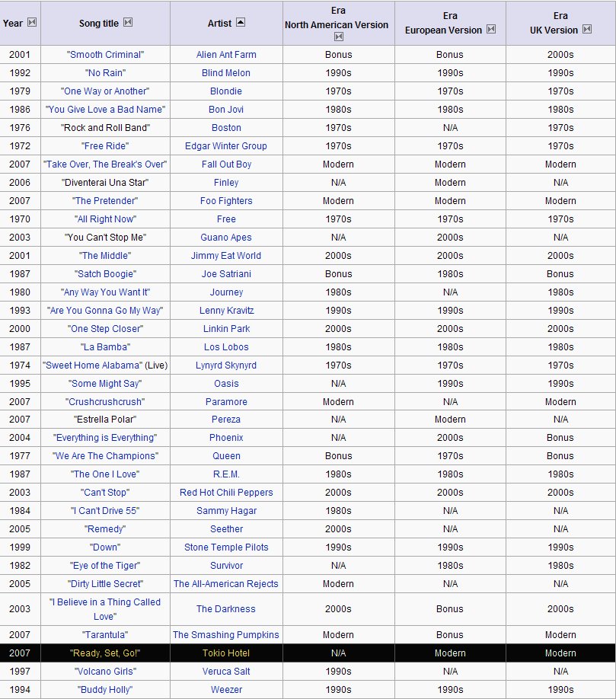Sort by European Version era icon
The width and height of the screenshot is (616, 699).
pyautogui.click(x=491, y=30)
